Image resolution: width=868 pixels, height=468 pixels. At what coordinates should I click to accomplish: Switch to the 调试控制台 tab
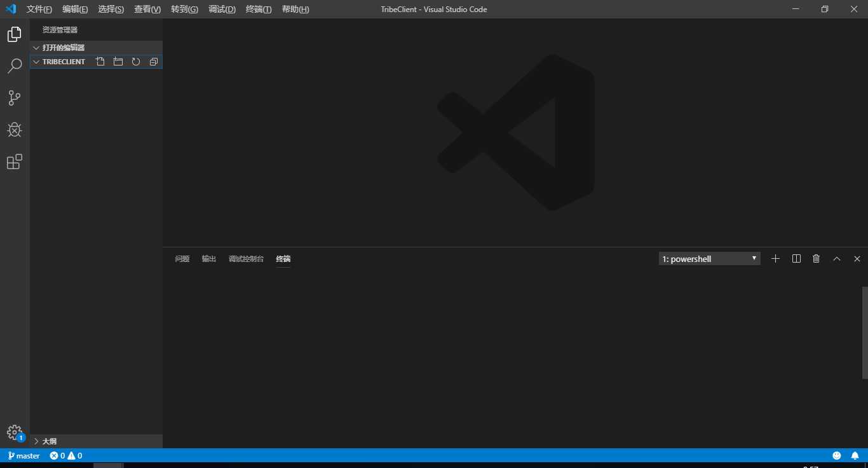[x=246, y=259]
